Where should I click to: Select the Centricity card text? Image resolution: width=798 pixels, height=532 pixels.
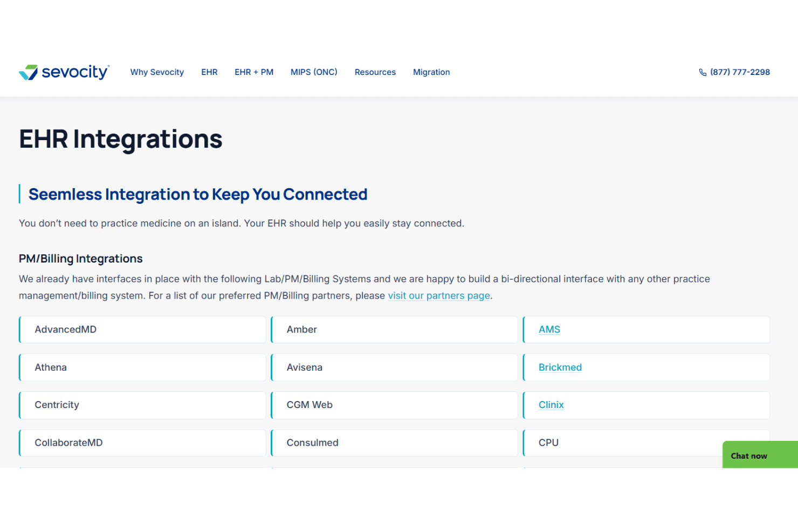tap(57, 405)
